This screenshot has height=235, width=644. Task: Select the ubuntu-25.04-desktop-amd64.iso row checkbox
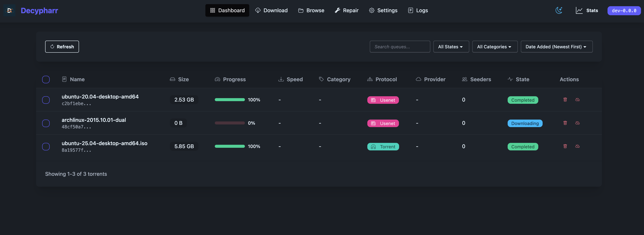46,146
